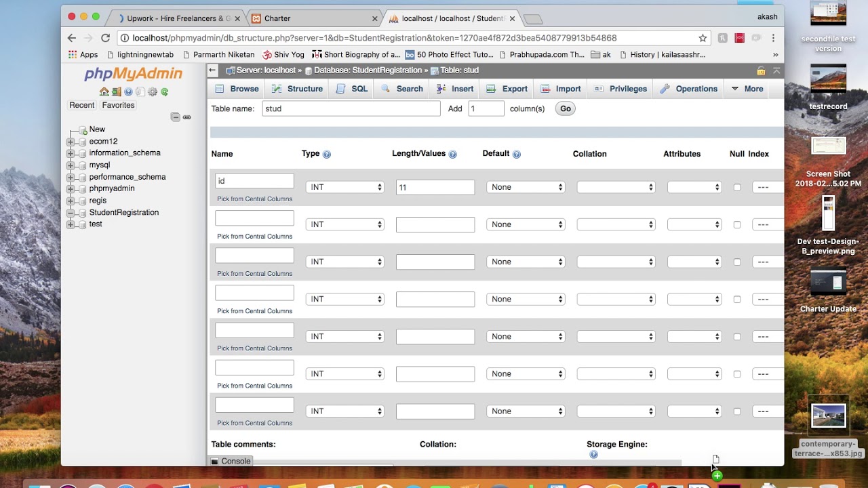
Task: Collapse the StudentRegistration database node
Action: click(71, 213)
